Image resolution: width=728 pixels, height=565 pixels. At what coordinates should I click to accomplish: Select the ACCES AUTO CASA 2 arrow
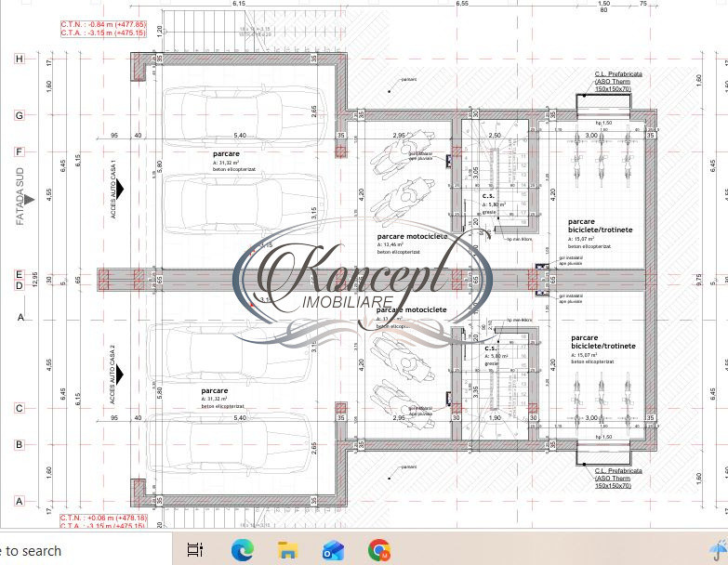[x=118, y=375]
